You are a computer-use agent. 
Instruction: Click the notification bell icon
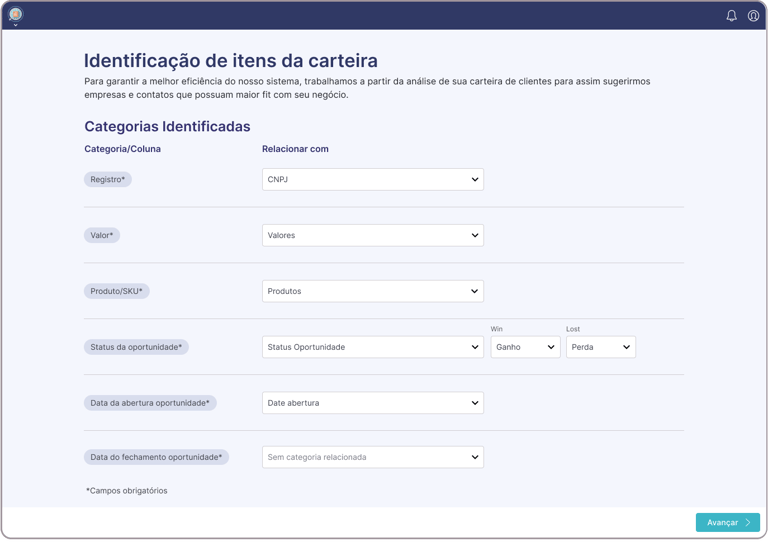point(731,16)
